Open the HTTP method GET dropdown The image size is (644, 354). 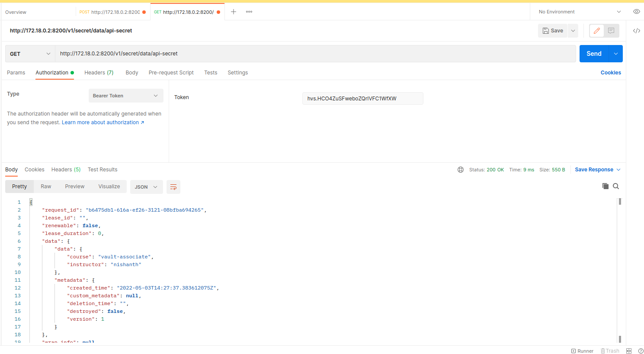tap(30, 54)
